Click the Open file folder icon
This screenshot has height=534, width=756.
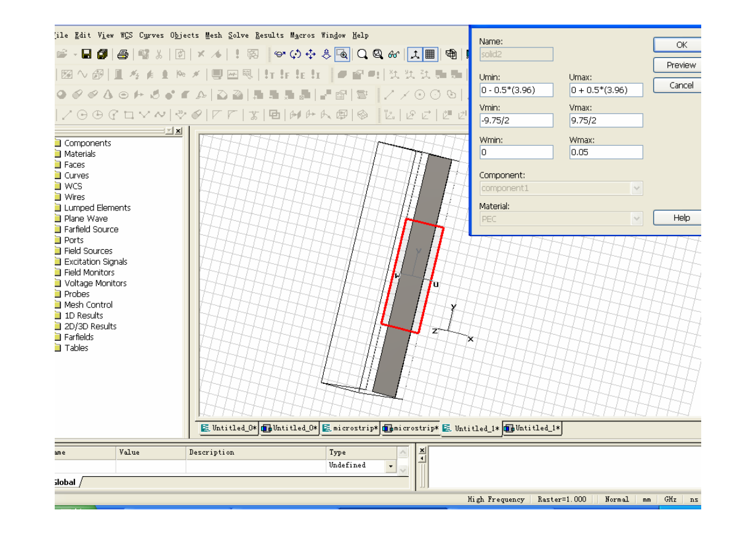click(x=62, y=54)
